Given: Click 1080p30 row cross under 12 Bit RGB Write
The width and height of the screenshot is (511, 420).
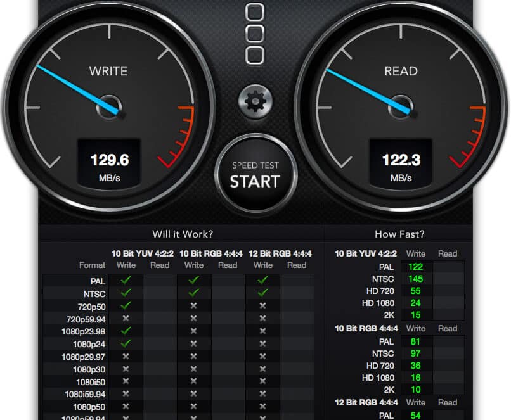Looking at the screenshot, I should [x=262, y=369].
